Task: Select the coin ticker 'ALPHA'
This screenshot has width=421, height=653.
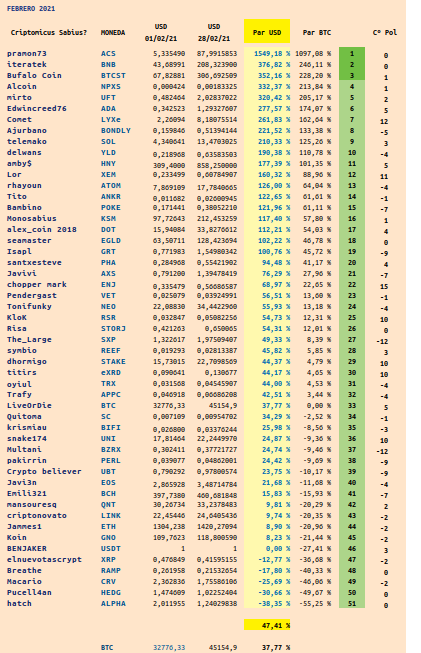Action: coord(113,603)
